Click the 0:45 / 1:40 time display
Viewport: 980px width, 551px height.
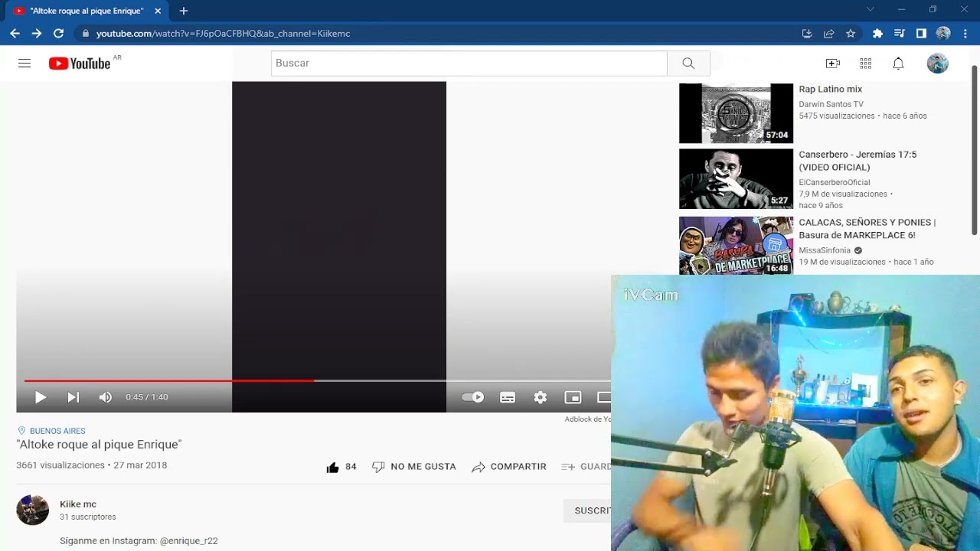click(x=147, y=397)
